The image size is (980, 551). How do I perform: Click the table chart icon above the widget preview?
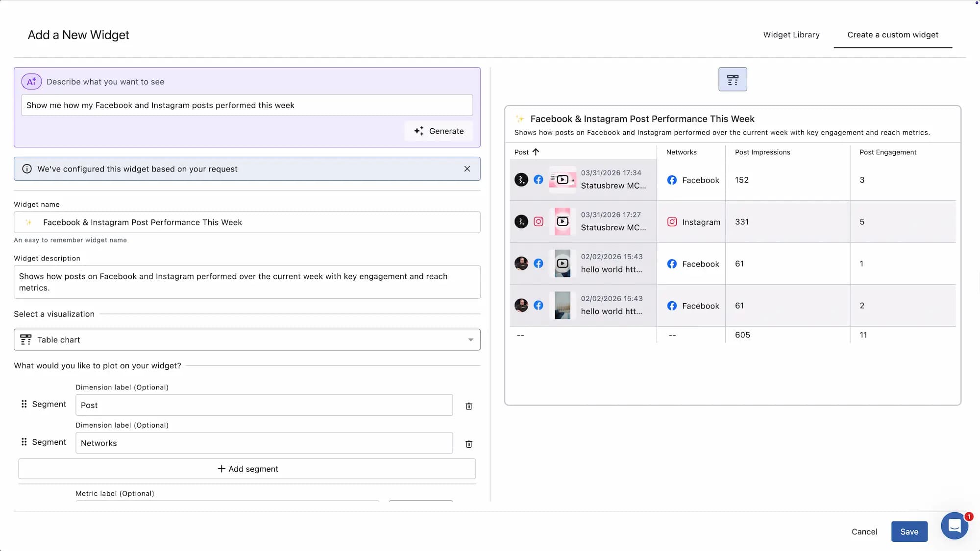[733, 79]
